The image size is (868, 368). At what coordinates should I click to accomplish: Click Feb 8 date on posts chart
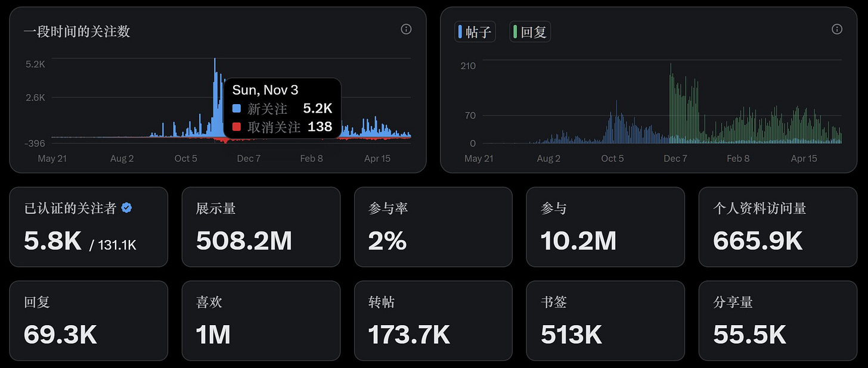[738, 158]
